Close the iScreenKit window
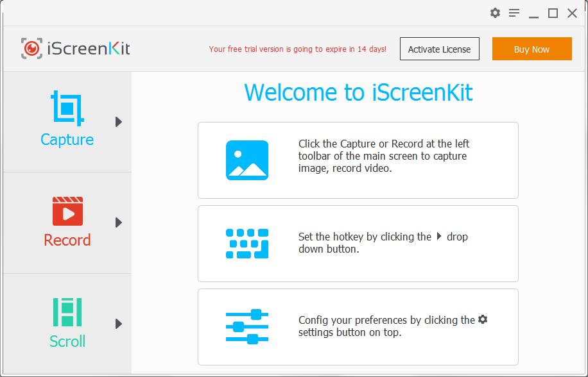The height and width of the screenshot is (377, 588). click(572, 13)
